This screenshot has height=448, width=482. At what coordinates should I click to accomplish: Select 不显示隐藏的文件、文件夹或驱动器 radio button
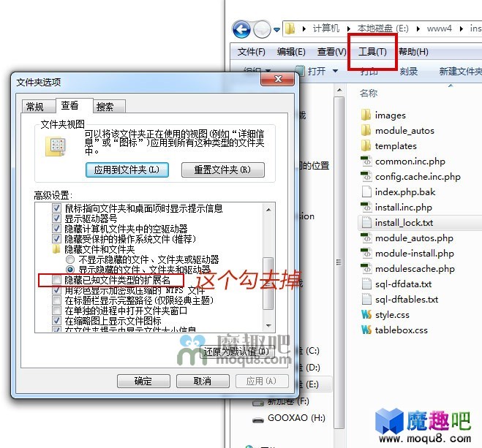pyautogui.click(x=70, y=259)
